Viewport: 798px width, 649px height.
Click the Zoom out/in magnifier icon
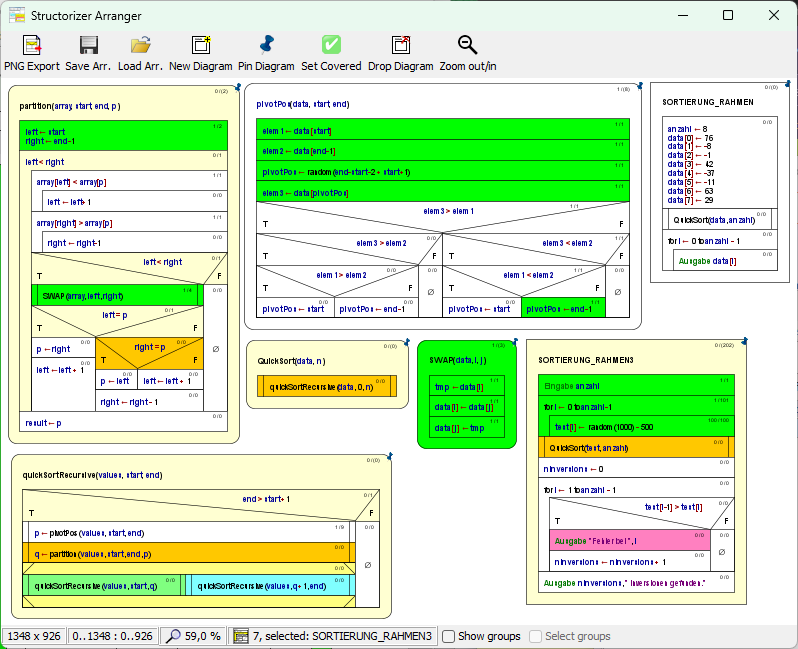[x=467, y=45]
